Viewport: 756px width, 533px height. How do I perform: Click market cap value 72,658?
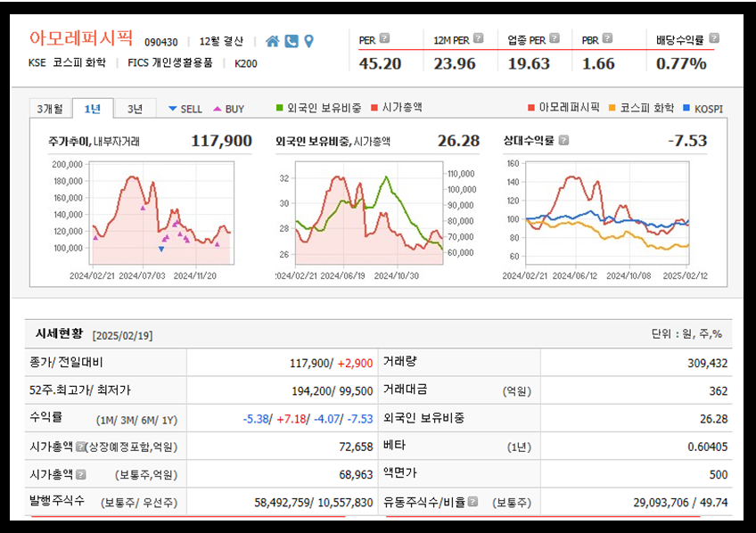click(x=356, y=447)
